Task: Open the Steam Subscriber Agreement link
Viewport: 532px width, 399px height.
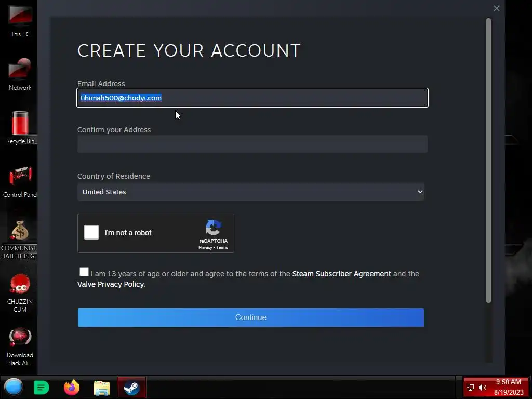Action: 342,274
